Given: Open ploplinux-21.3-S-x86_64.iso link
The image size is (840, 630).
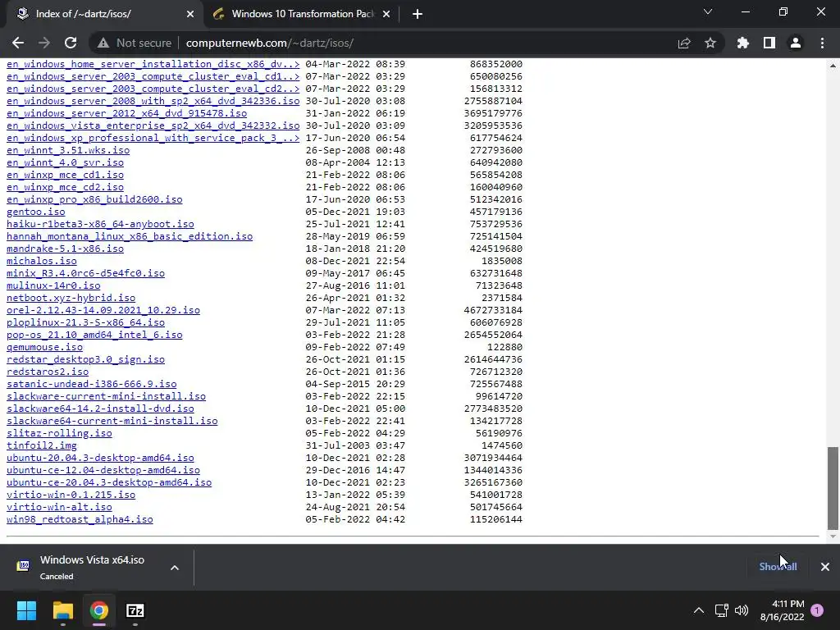Looking at the screenshot, I should [x=85, y=323].
